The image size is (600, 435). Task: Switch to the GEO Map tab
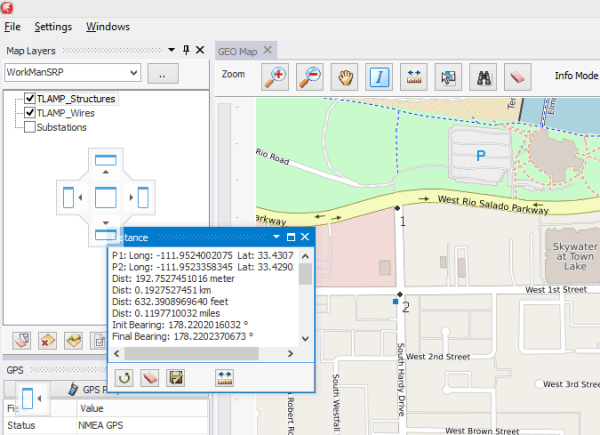point(237,51)
